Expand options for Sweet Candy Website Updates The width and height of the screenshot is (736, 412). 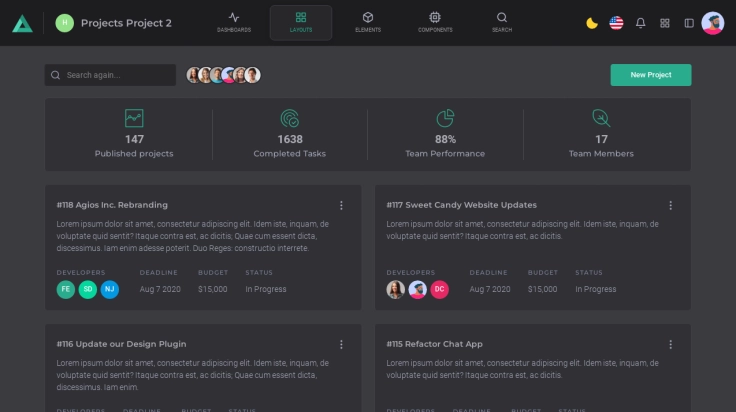(x=670, y=205)
